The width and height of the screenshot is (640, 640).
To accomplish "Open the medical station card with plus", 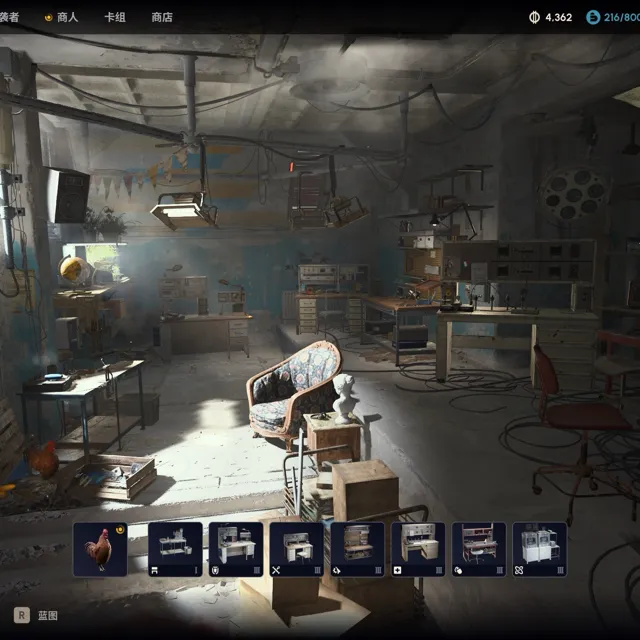I will click(418, 549).
